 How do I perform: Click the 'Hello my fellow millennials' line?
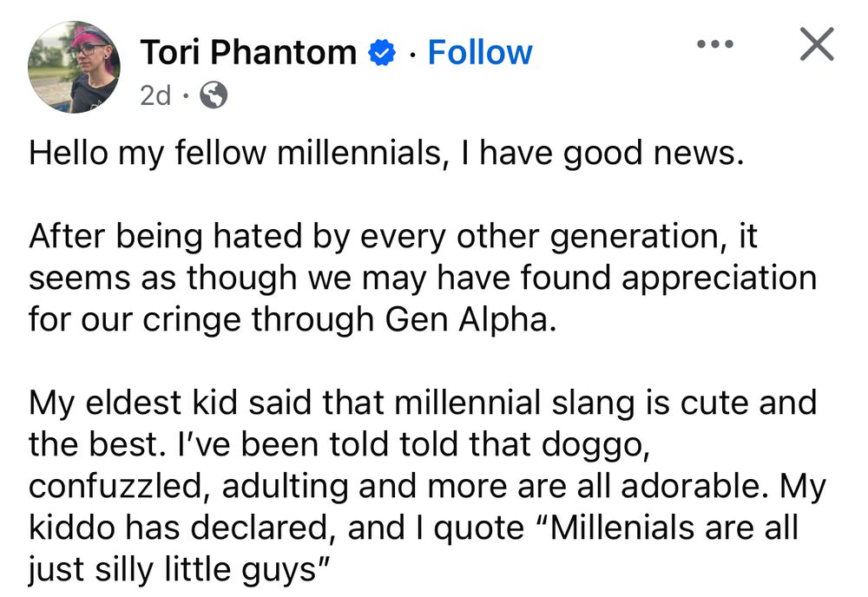tap(386, 154)
